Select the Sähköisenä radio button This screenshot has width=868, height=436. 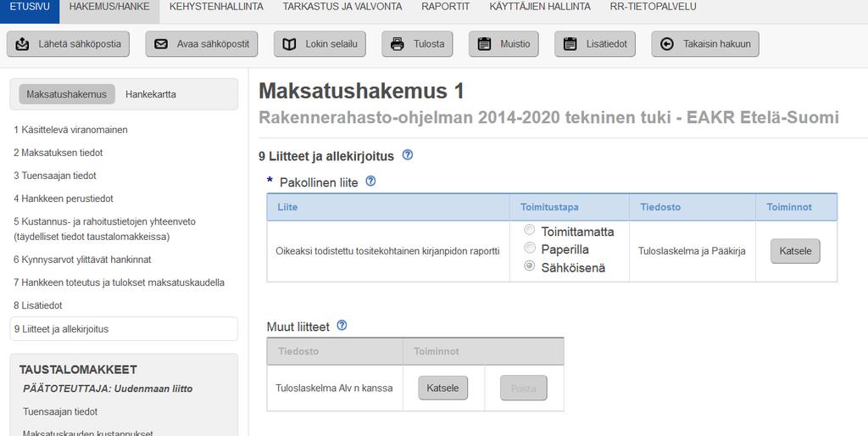tap(530, 266)
